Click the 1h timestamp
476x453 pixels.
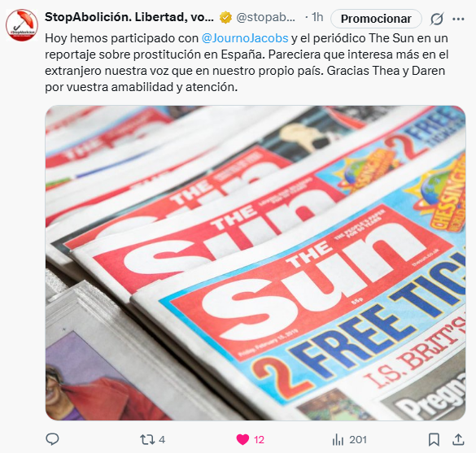pyautogui.click(x=317, y=18)
